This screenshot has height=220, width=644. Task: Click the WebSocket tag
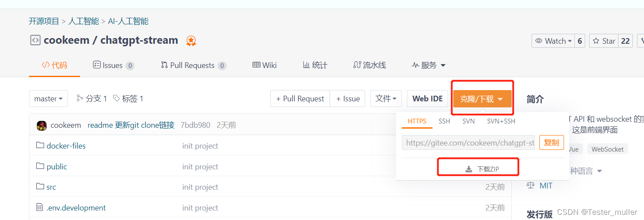607,149
